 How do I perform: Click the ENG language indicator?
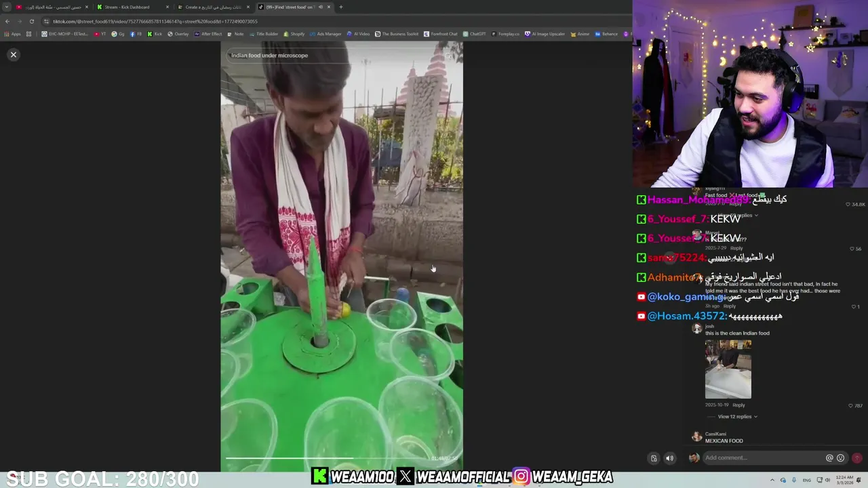pos(807,480)
